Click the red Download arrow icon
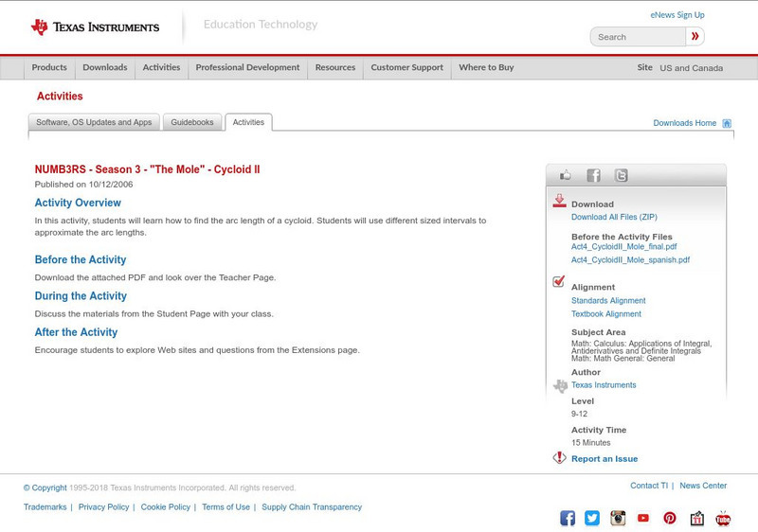The image size is (758, 532). click(x=559, y=201)
